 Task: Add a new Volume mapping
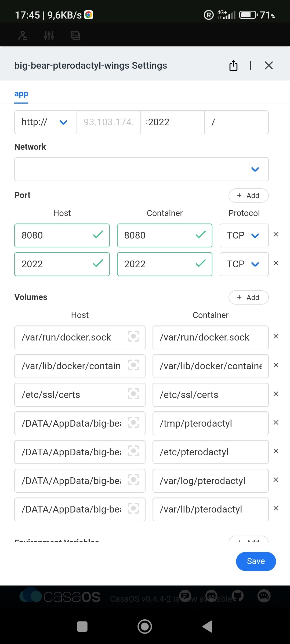pos(248,297)
